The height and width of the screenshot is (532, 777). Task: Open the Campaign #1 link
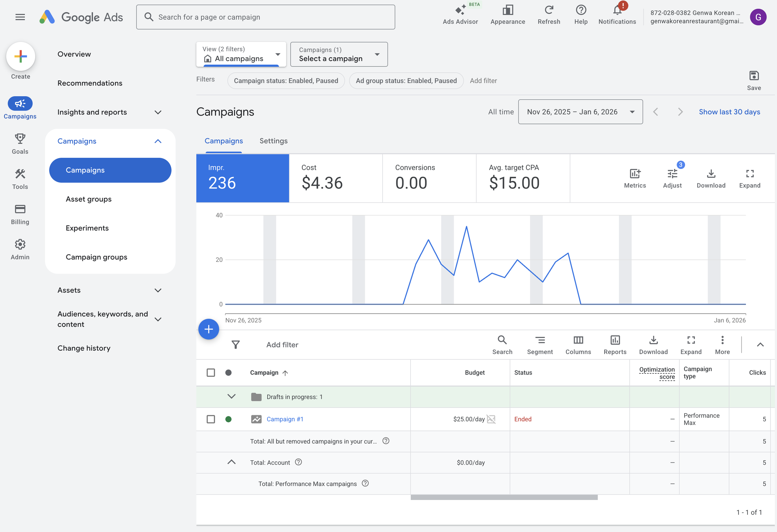pyautogui.click(x=285, y=419)
